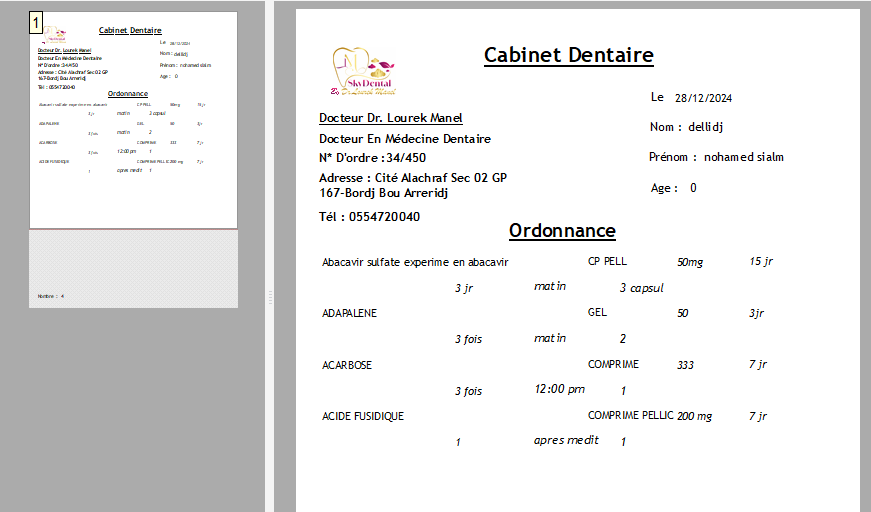Screen dimensions: 871x512
Task: Click the Cabinet Dentaire heading on main page
Action: [x=568, y=55]
